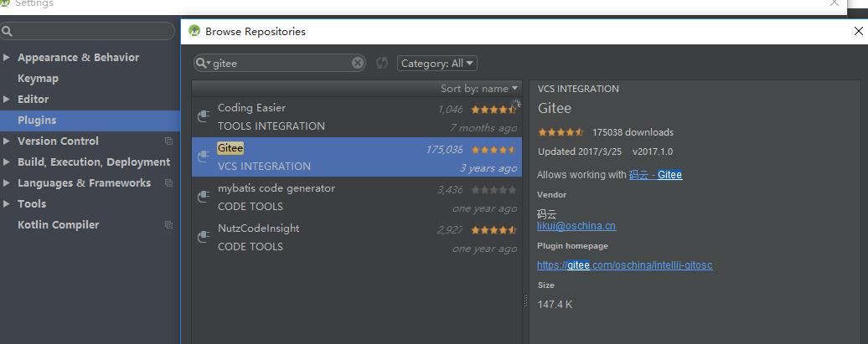Expand Appearance & Behavior in Settings

[x=7, y=58]
